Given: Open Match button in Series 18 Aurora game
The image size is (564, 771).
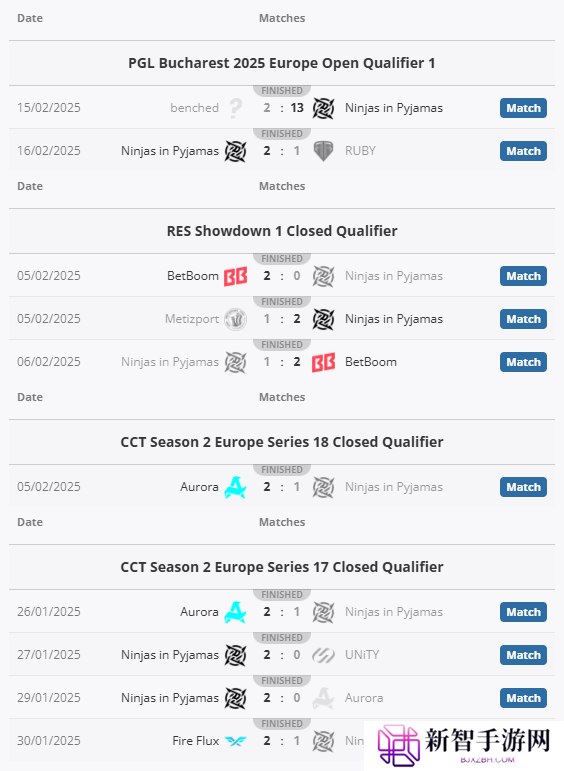Looking at the screenshot, I should 523,487.
